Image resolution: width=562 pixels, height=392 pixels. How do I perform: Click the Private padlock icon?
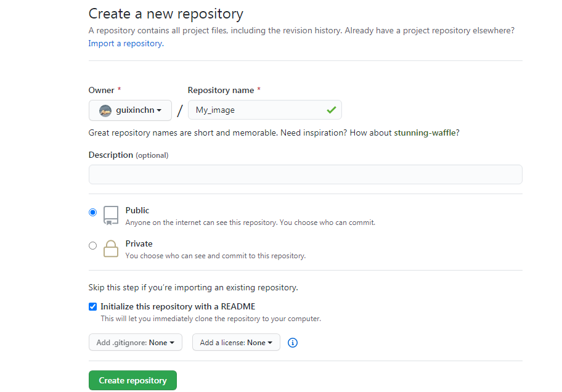(111, 248)
